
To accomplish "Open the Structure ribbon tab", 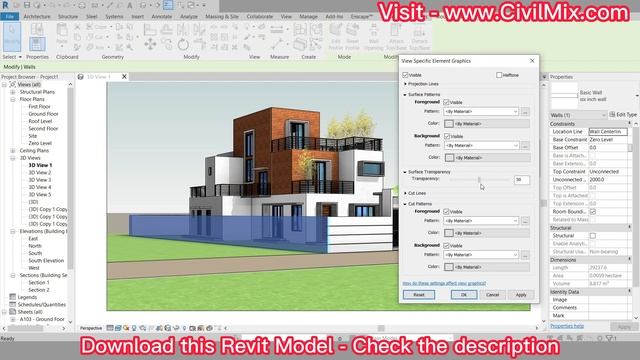I will (x=68, y=17).
